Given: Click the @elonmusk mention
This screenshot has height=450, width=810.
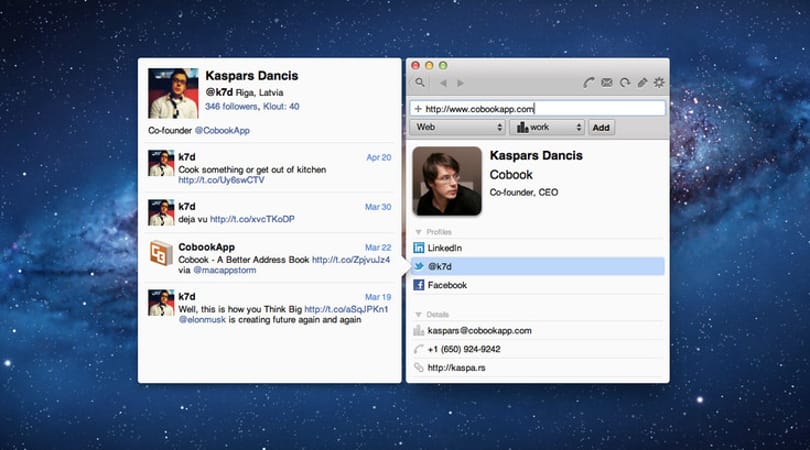Looking at the screenshot, I should 202,320.
